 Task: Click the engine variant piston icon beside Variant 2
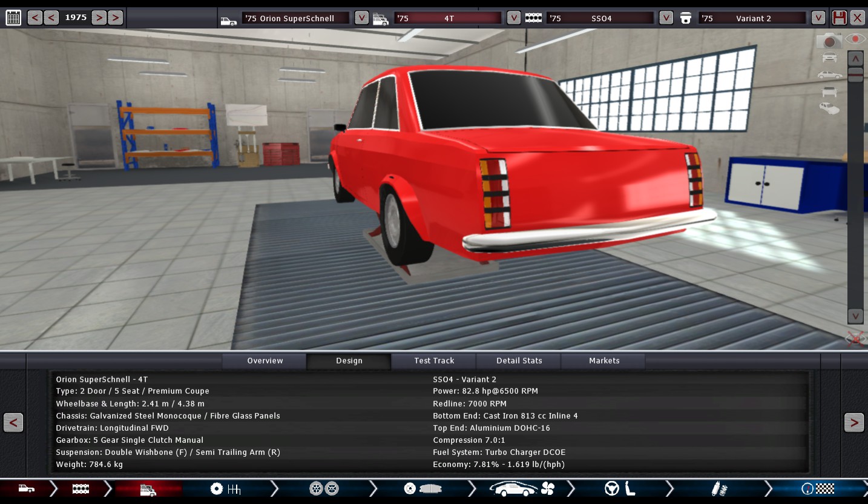686,18
